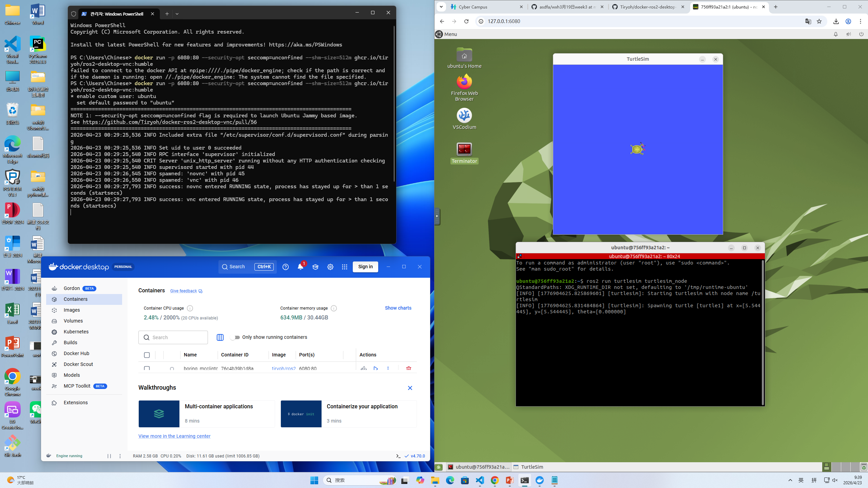Open Visual Studio Code from Windows taskbar
Screen dimensions: 868x488
pos(480,480)
